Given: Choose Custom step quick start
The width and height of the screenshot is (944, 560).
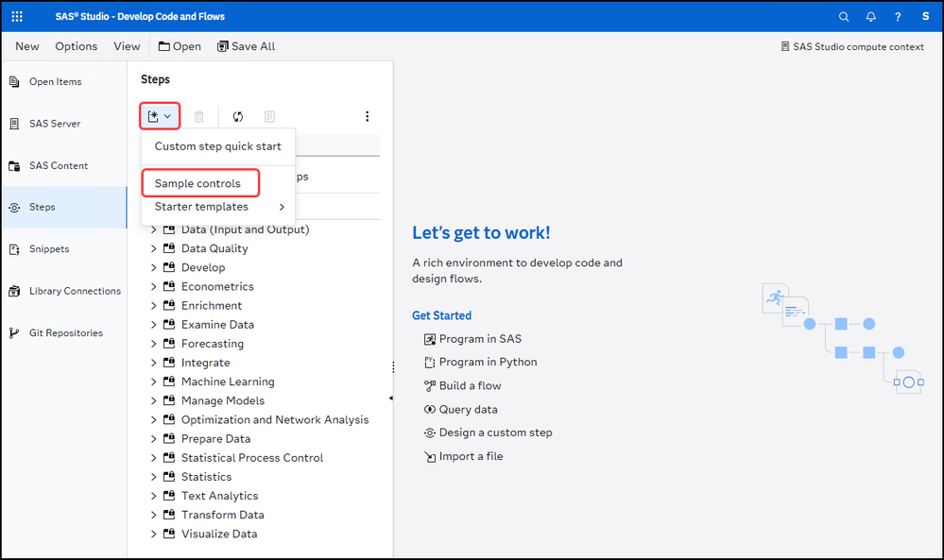Looking at the screenshot, I should tap(218, 146).
